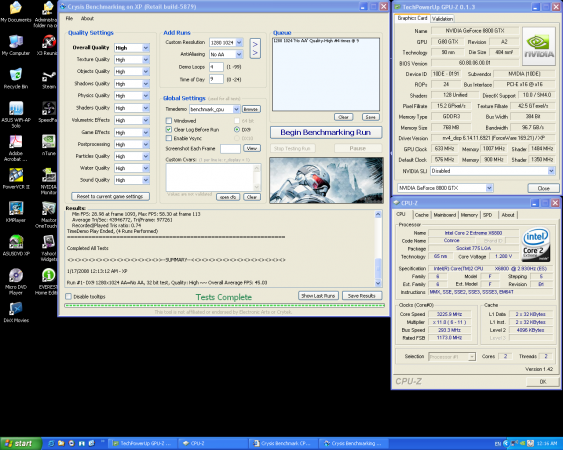Click Reset to current game settings
This screenshot has width=563, height=450.
[x=110, y=196]
